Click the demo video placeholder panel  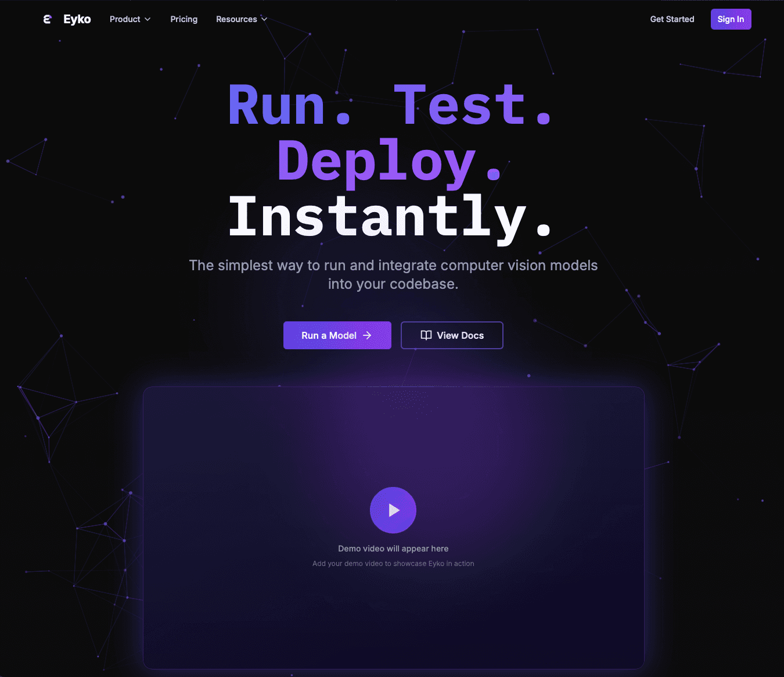click(x=394, y=528)
